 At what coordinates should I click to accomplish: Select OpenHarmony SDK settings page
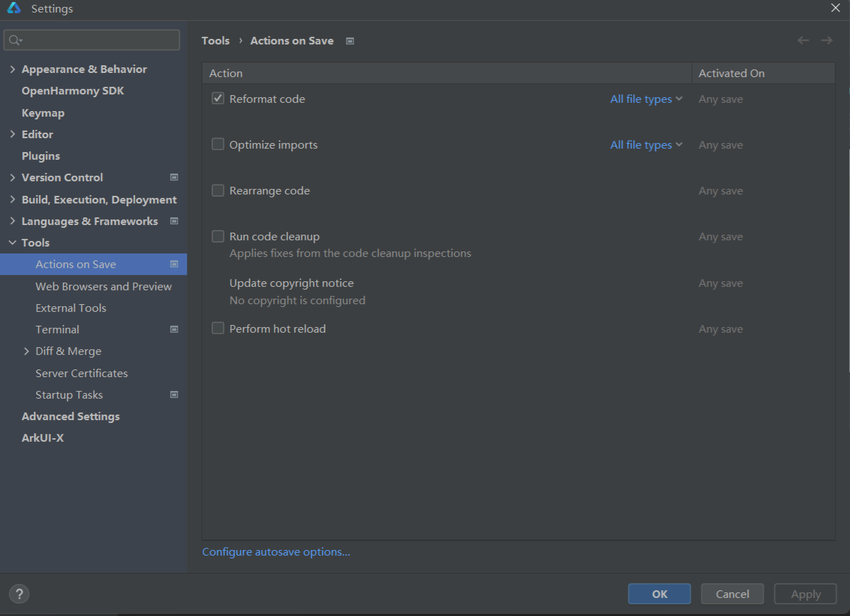point(73,91)
